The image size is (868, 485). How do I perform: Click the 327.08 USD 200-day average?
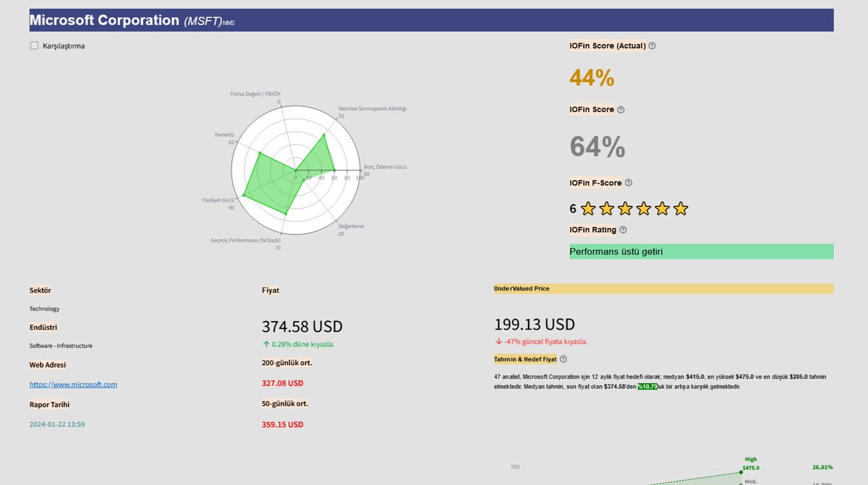click(x=282, y=383)
